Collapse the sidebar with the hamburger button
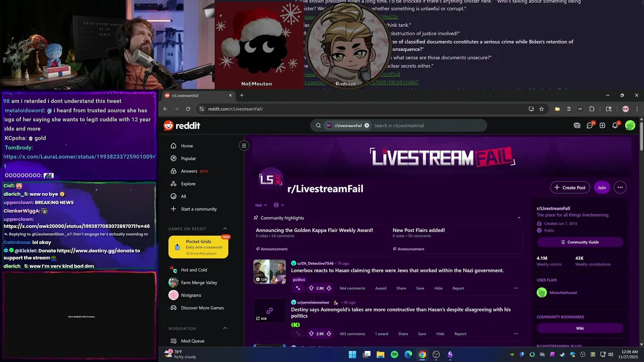This screenshot has height=362, width=644. point(244,146)
